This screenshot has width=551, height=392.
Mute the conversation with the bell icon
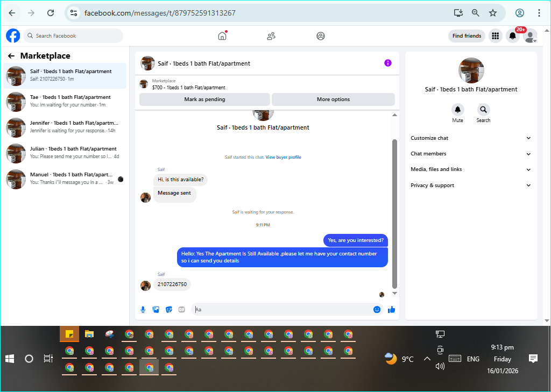[457, 110]
